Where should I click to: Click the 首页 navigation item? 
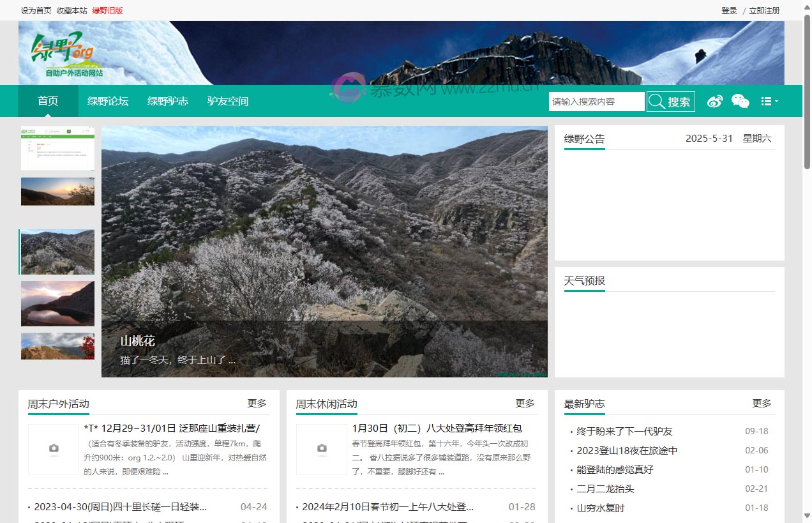pyautogui.click(x=47, y=101)
